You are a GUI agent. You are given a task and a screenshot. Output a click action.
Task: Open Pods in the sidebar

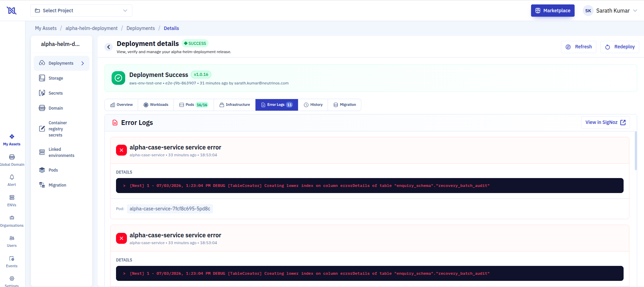(62, 170)
